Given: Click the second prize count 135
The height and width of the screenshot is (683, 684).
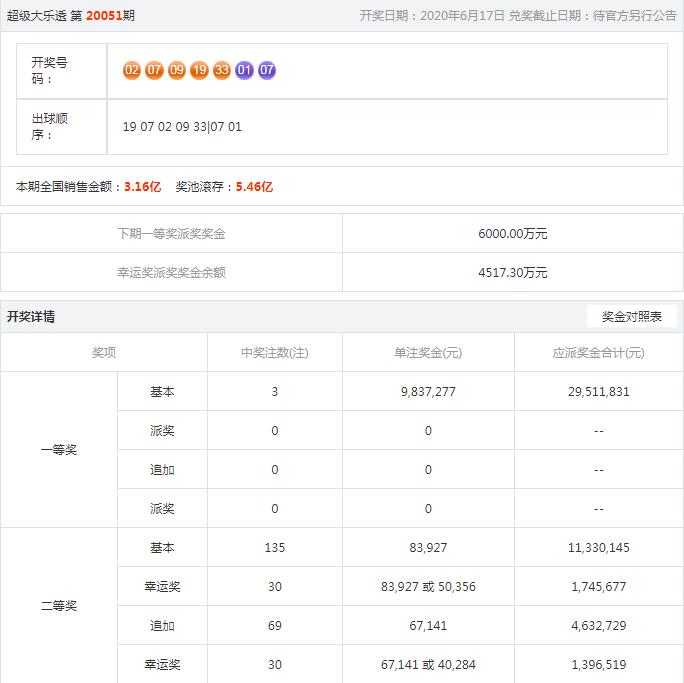Looking at the screenshot, I should 275,547.
